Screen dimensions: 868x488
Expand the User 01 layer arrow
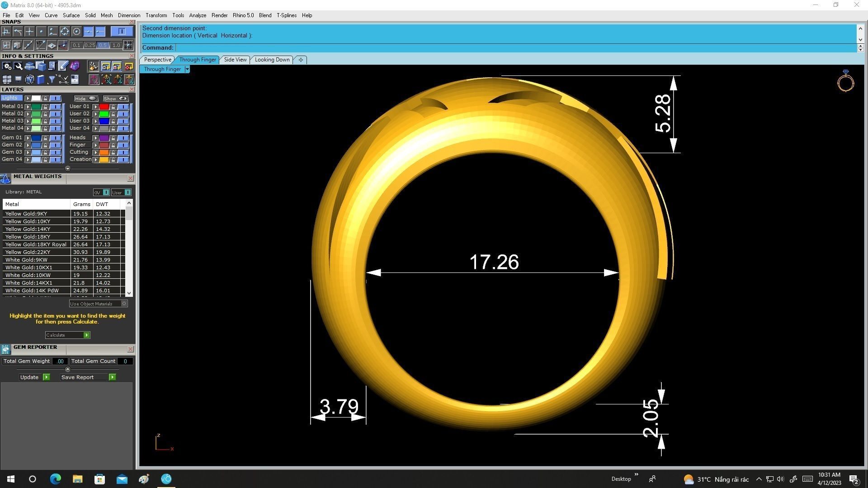point(95,107)
